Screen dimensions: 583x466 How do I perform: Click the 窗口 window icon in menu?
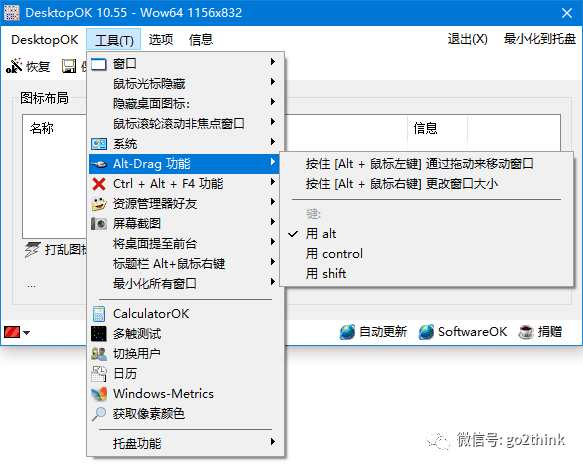[x=99, y=64]
